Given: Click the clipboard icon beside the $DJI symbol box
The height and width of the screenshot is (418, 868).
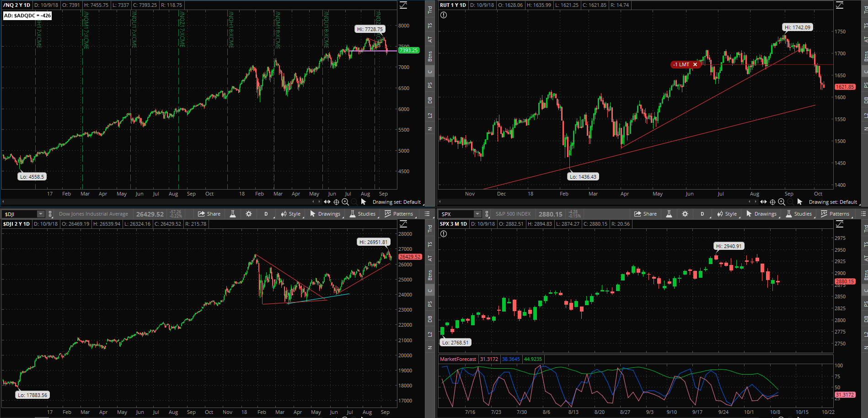Looking at the screenshot, I should [x=50, y=214].
